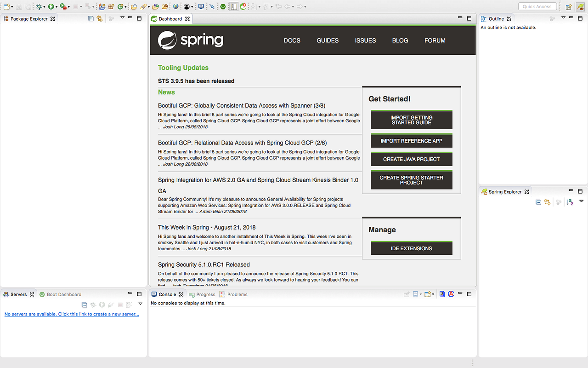Open the Boot Dashboard tab
The image size is (588, 368).
pos(64,294)
